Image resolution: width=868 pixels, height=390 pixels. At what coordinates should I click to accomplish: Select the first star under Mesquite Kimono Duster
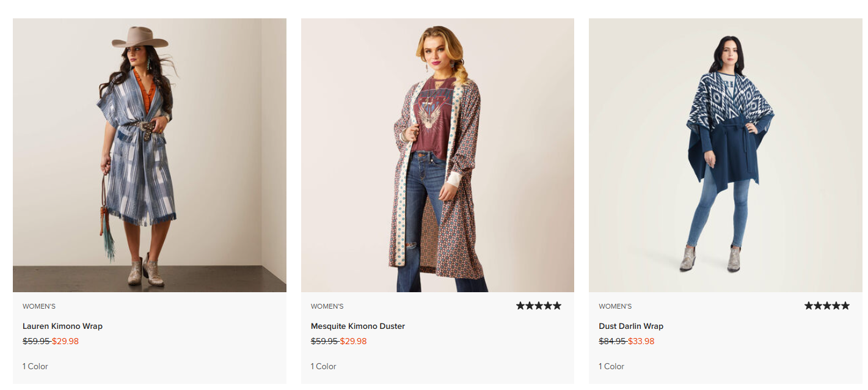(x=521, y=304)
